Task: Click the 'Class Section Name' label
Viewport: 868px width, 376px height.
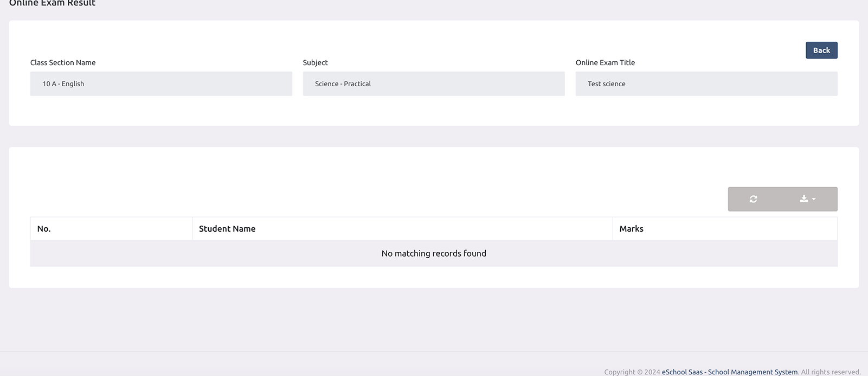Action: tap(63, 62)
